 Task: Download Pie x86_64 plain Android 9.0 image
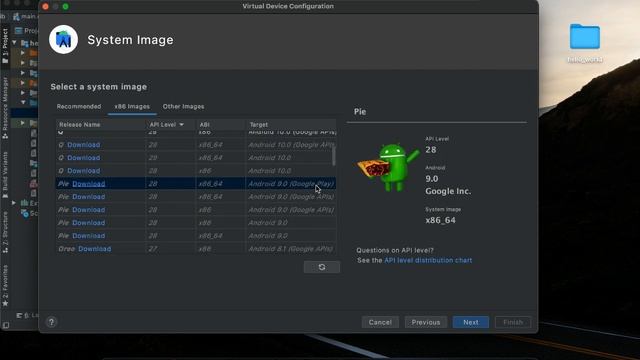point(89,236)
